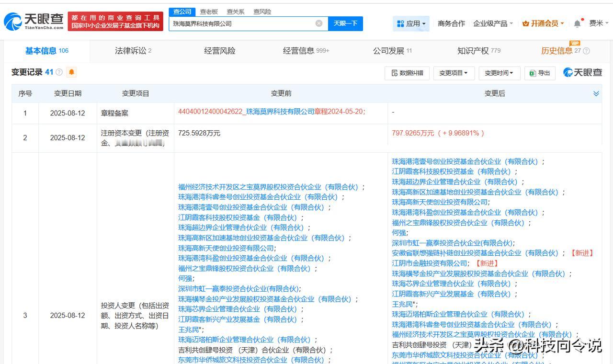Open the notification bell icon in header
613x364 pixels.
pos(578,23)
